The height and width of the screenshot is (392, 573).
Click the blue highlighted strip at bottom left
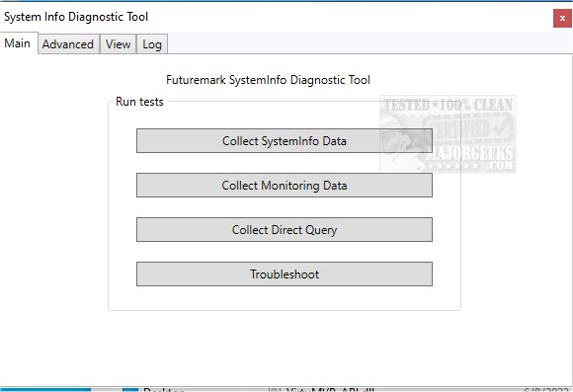pos(45,390)
